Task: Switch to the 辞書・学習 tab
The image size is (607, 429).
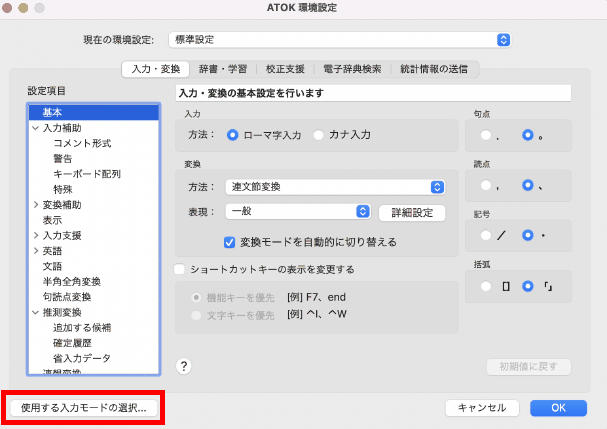Action: coord(223,69)
